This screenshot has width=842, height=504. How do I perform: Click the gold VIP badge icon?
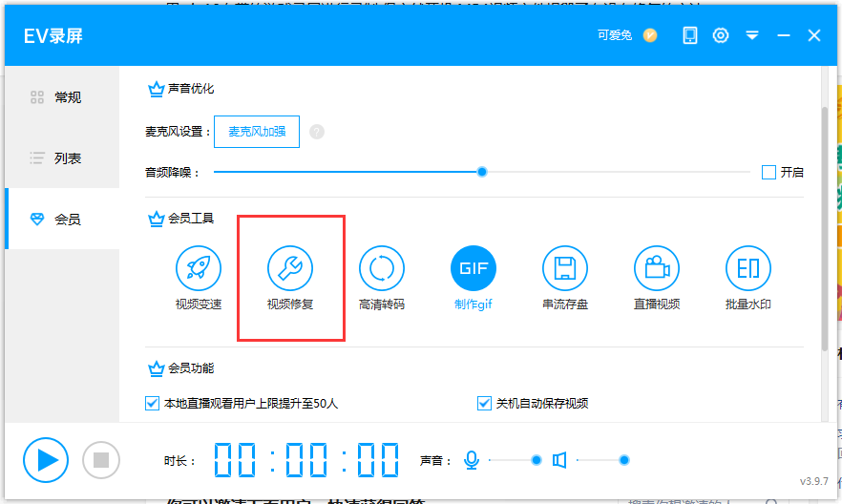pyautogui.click(x=650, y=35)
